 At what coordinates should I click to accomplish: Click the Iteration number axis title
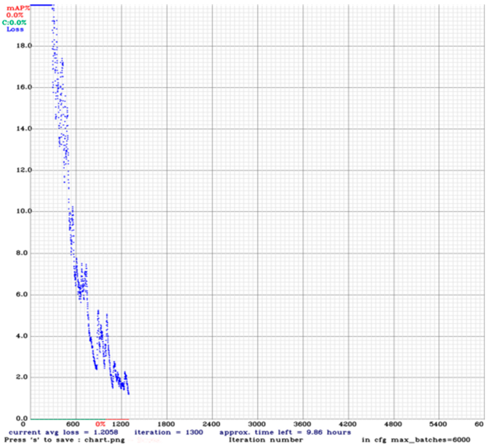coord(266,440)
